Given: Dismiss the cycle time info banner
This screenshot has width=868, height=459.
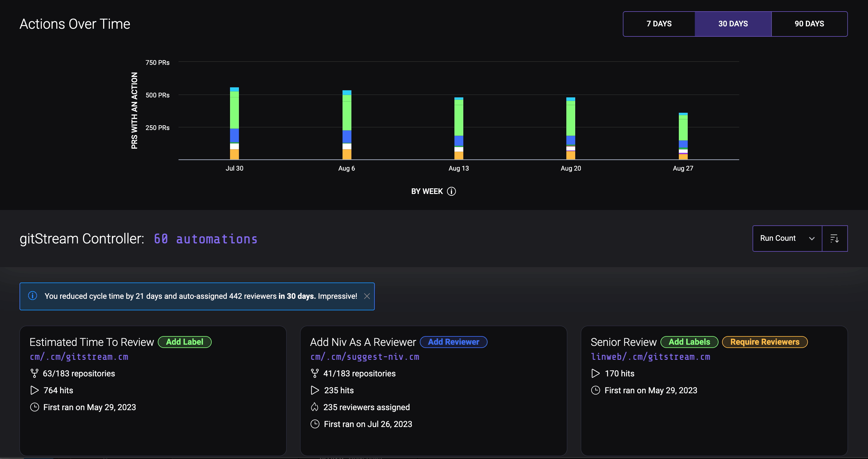Looking at the screenshot, I should click(x=367, y=296).
